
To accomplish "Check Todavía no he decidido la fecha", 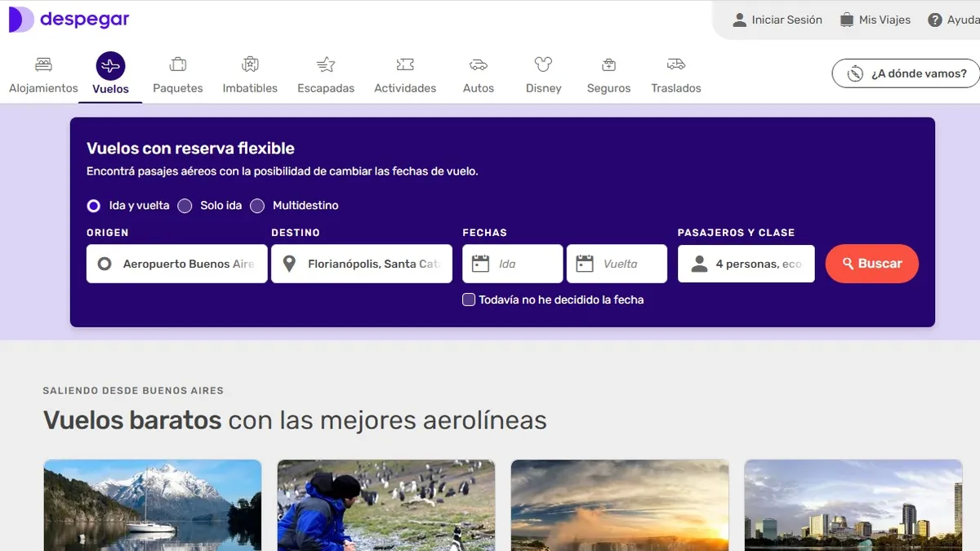I will pyautogui.click(x=469, y=300).
